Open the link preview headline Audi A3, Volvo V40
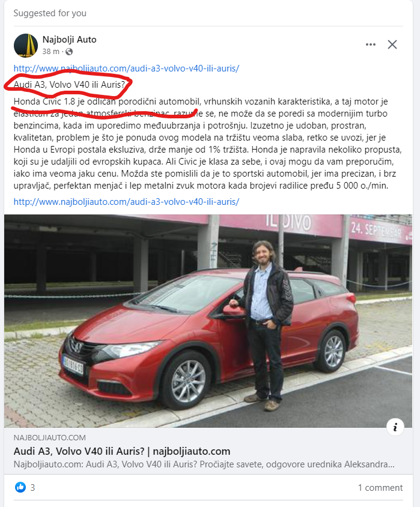420x507 pixels. (x=122, y=451)
